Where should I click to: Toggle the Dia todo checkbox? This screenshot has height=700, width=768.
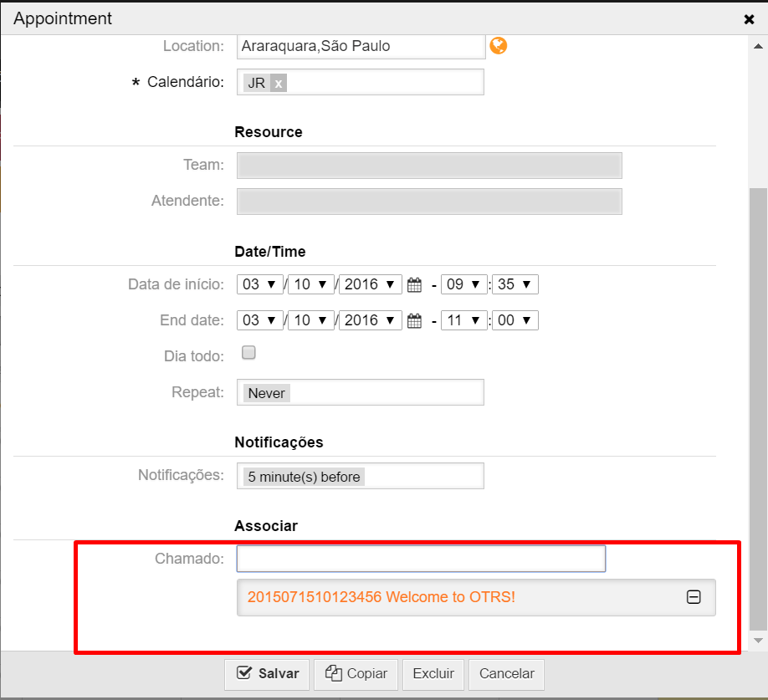[248, 353]
